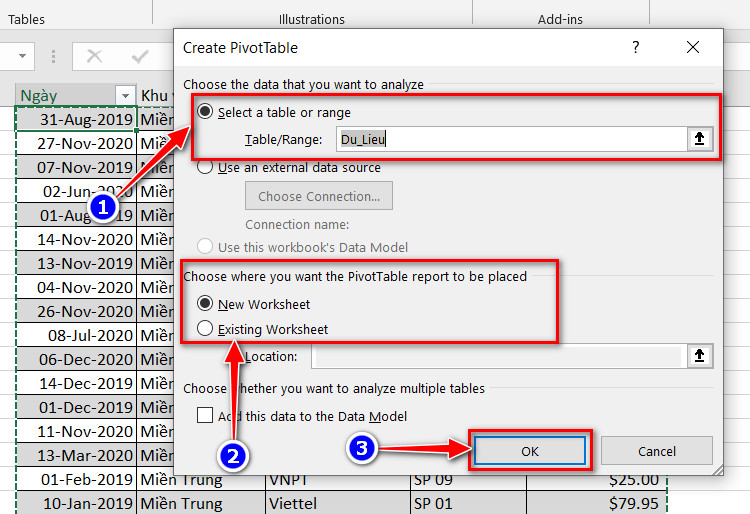The width and height of the screenshot is (750, 514).
Task: Enable 'Add this data to the Data Model'
Action: [205, 415]
